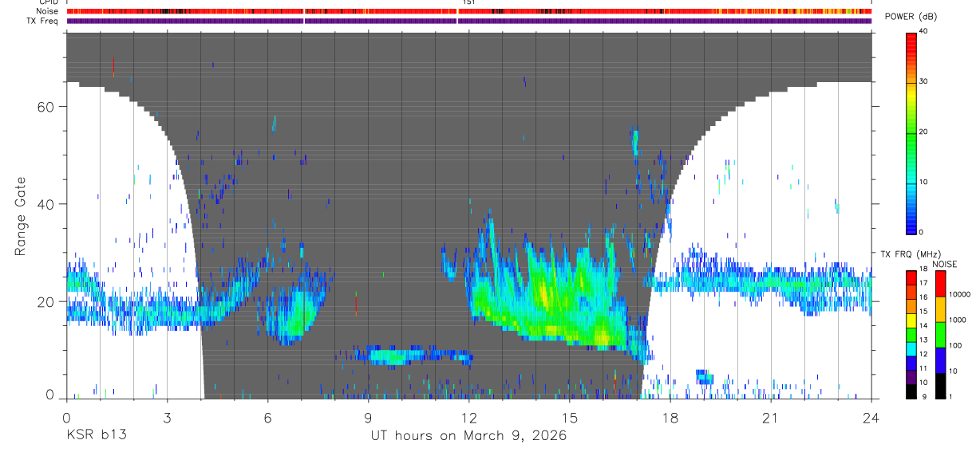Click the Range Gate y-axis title
The height and width of the screenshot is (452, 980).
21,216
